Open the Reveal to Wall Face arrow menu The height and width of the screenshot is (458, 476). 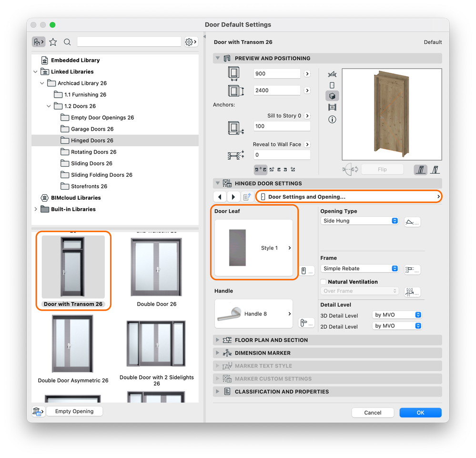click(307, 144)
